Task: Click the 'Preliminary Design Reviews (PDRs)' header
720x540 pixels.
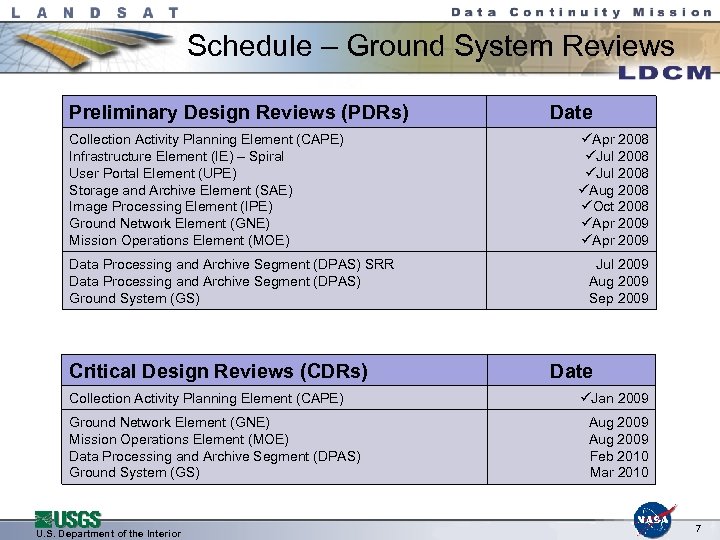Action: pyautogui.click(x=239, y=112)
